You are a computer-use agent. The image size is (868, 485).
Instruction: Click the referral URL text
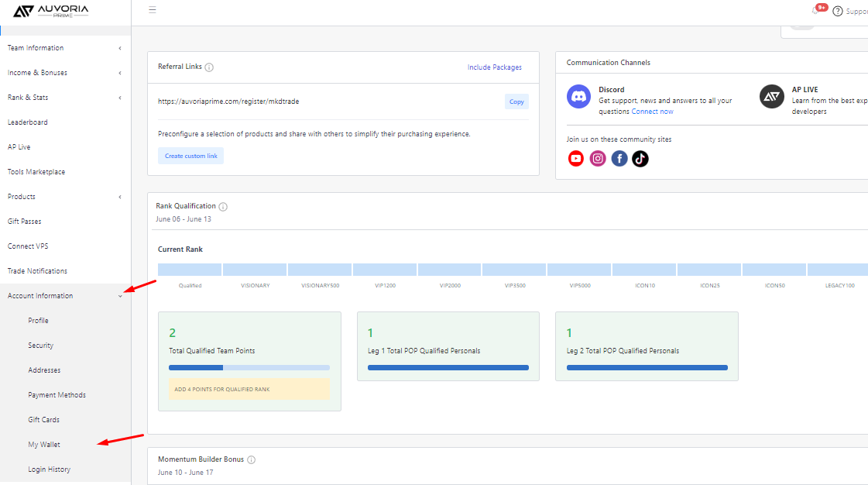[x=228, y=101]
